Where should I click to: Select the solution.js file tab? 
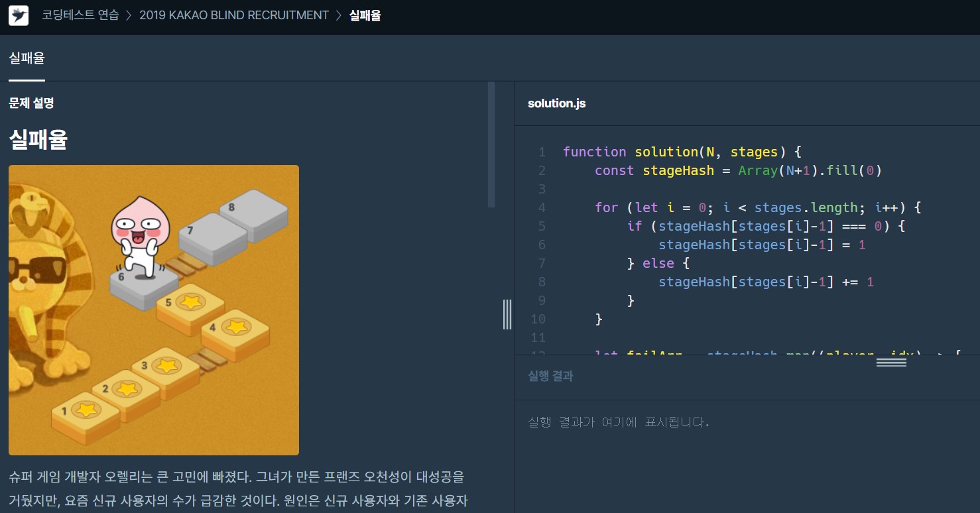coord(556,103)
